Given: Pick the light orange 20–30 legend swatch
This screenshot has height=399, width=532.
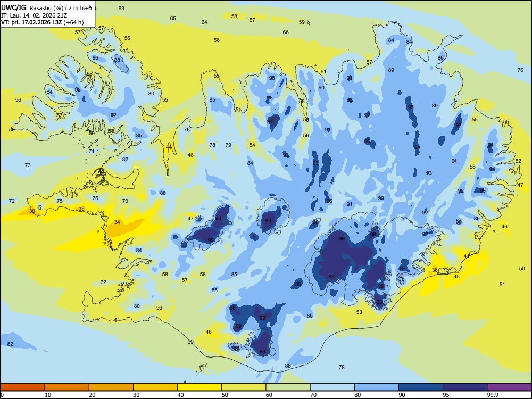Looking at the screenshot, I should [x=111, y=387].
